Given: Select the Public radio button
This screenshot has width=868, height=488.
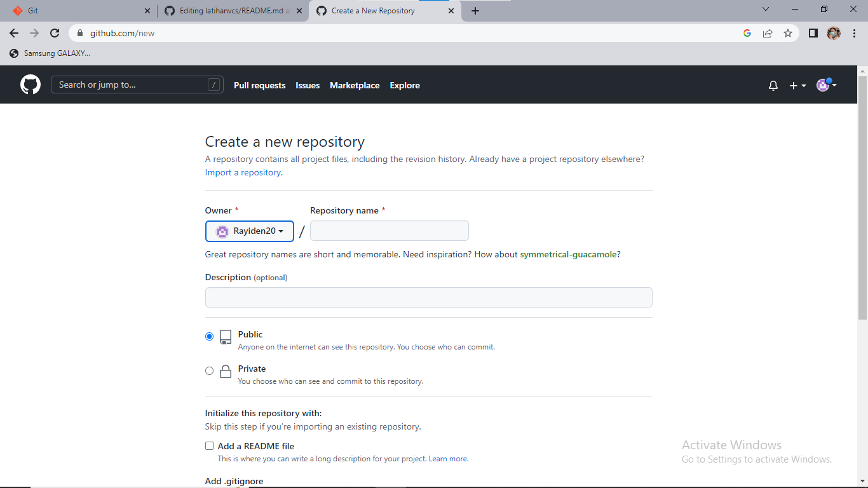Looking at the screenshot, I should pos(209,336).
